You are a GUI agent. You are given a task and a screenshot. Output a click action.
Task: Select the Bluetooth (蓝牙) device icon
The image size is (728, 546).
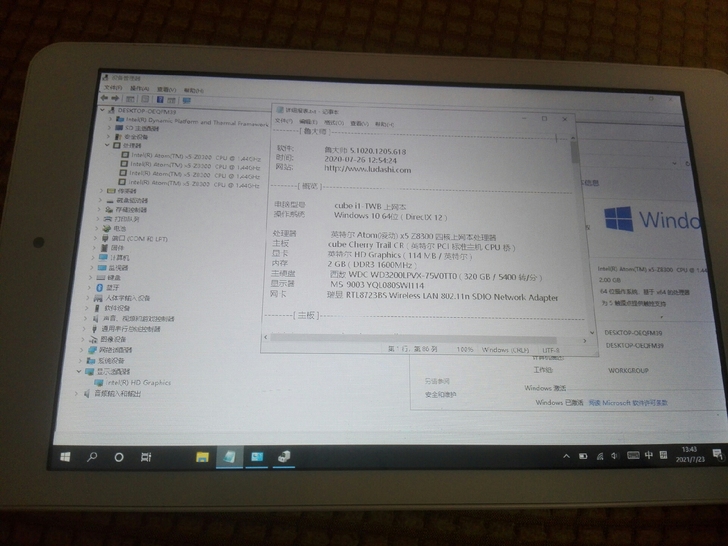coord(99,288)
